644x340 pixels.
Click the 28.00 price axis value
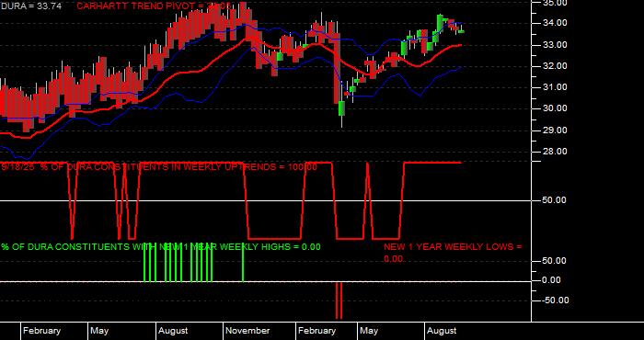coord(556,152)
